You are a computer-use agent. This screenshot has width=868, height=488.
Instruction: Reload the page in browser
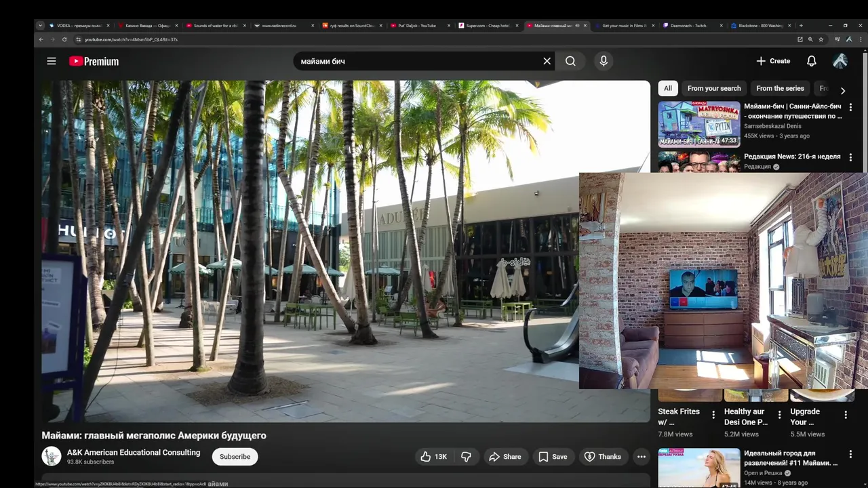[x=64, y=39]
